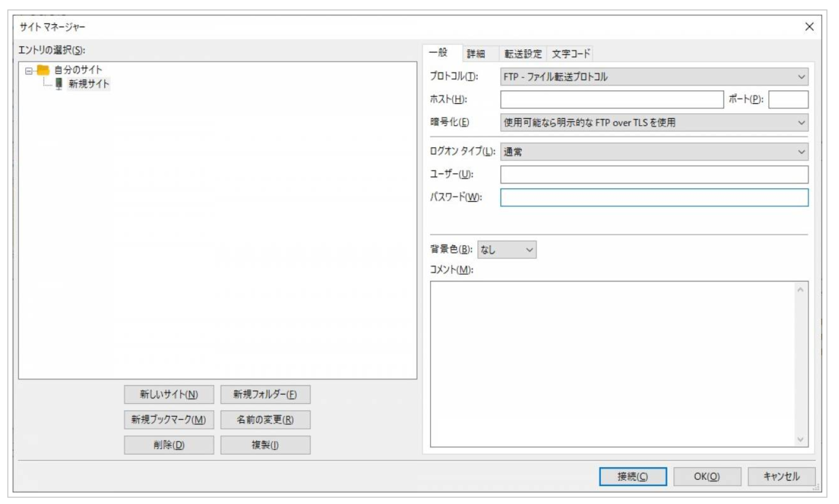Open the 背景色 background color dropdown
This screenshot has width=839, height=504.
point(507,250)
